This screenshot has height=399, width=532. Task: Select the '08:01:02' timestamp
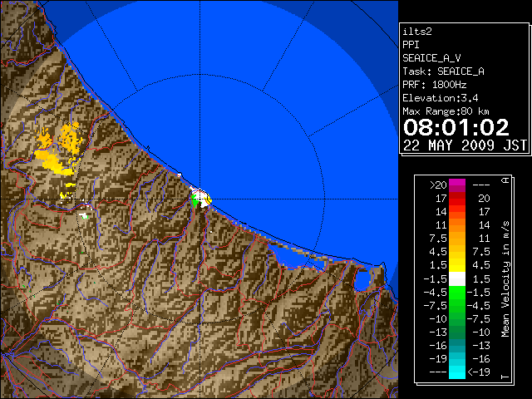coord(456,127)
